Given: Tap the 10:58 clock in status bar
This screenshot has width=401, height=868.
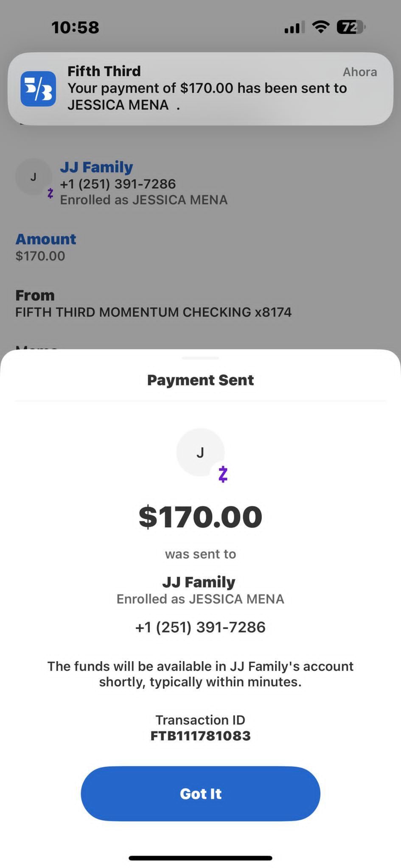Looking at the screenshot, I should 75,28.
